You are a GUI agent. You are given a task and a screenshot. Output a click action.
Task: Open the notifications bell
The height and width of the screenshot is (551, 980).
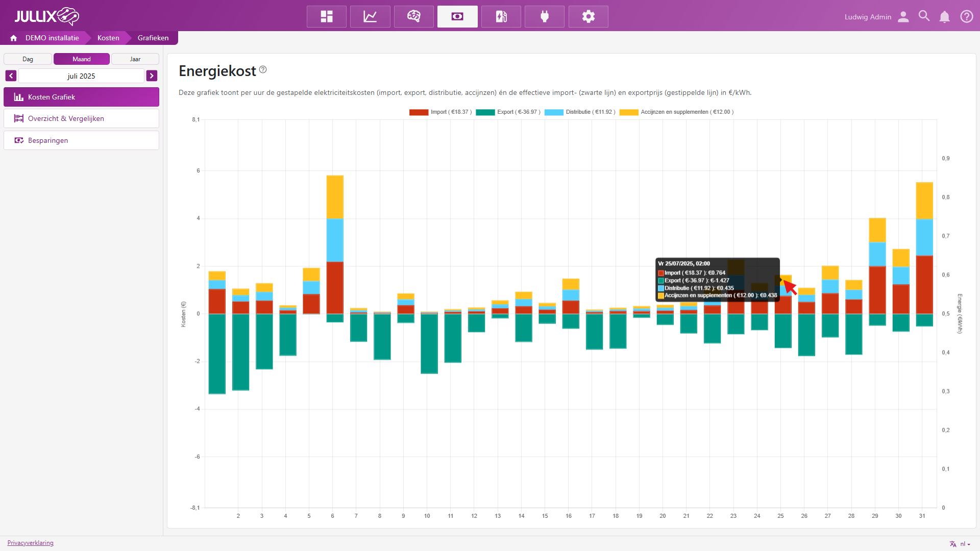pos(945,17)
